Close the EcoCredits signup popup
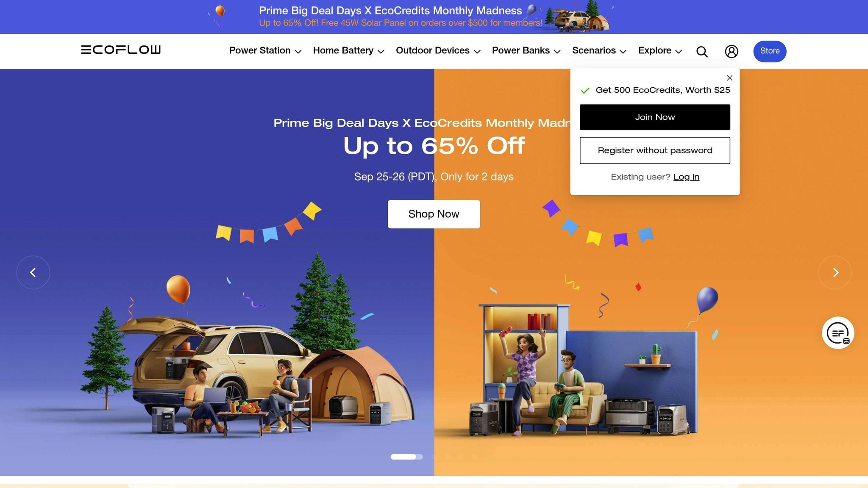Screen dimensions: 868x488 point(729,78)
